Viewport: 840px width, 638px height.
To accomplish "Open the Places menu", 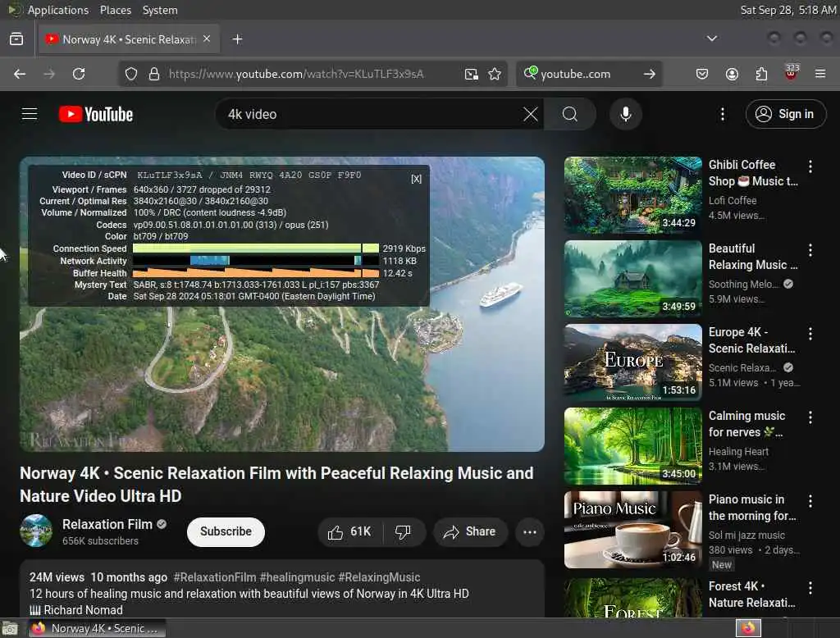I will (115, 10).
